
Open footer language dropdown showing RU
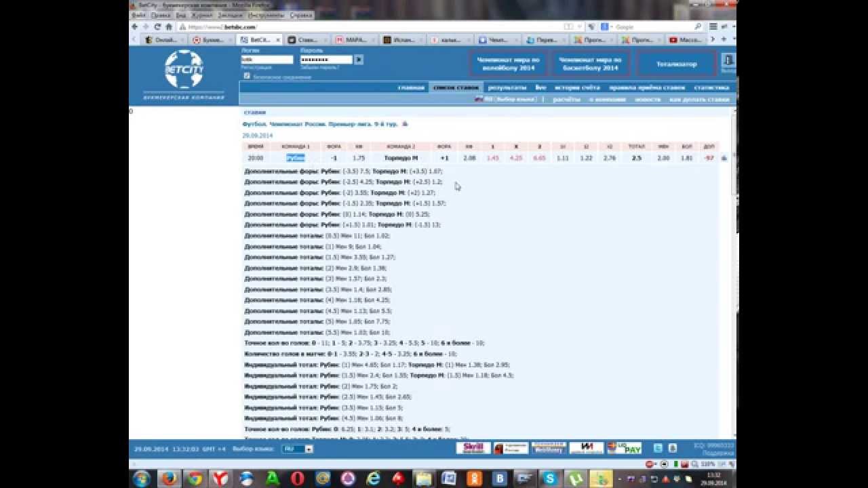tap(298, 449)
